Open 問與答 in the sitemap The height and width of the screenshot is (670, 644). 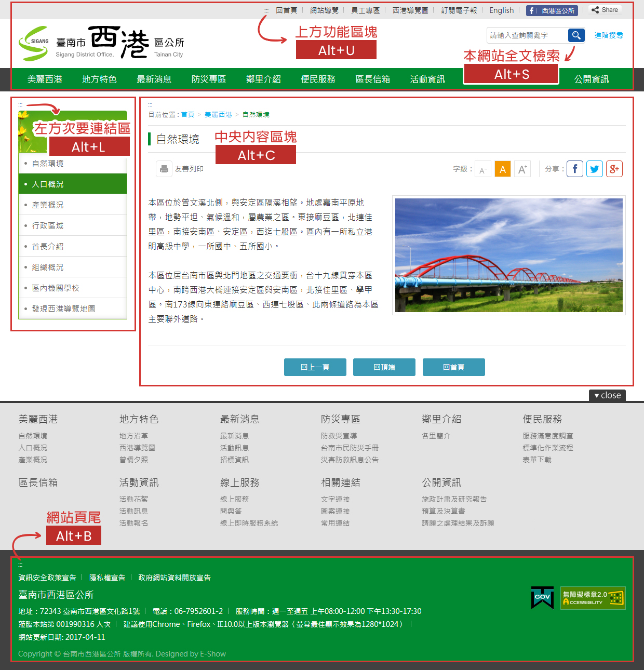[231, 511]
